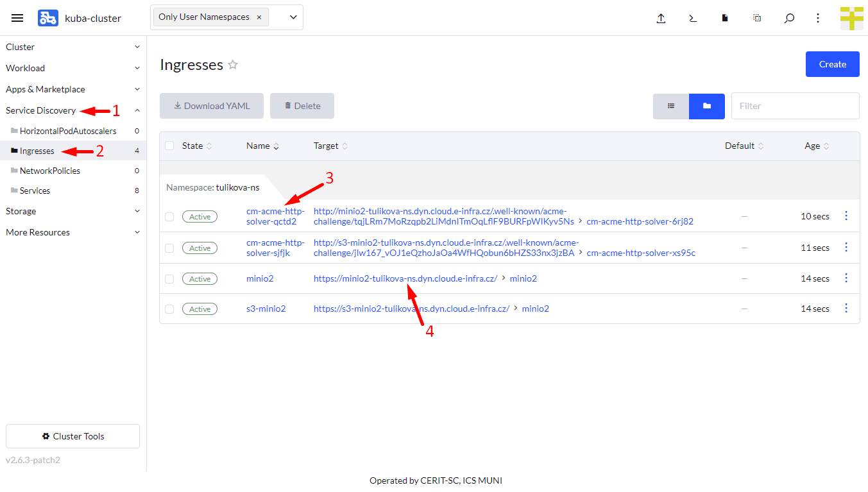
Task: Open the hamburger navigation menu
Action: pyautogui.click(x=17, y=18)
